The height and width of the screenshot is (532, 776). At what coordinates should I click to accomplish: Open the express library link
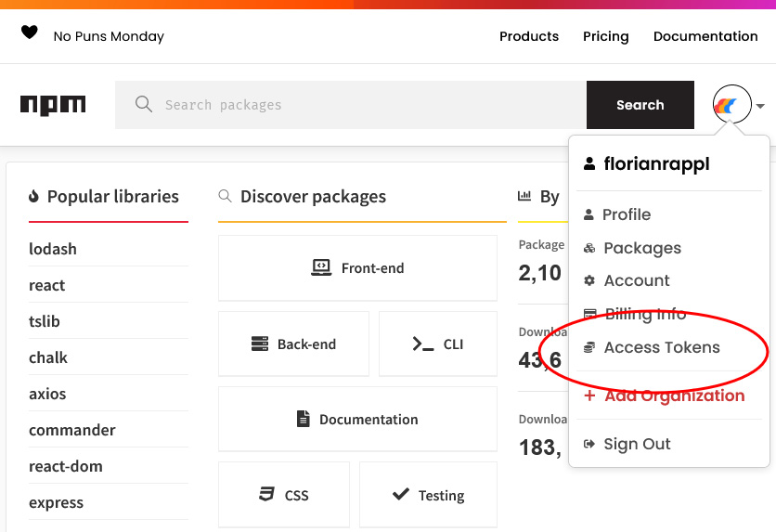[x=56, y=502]
